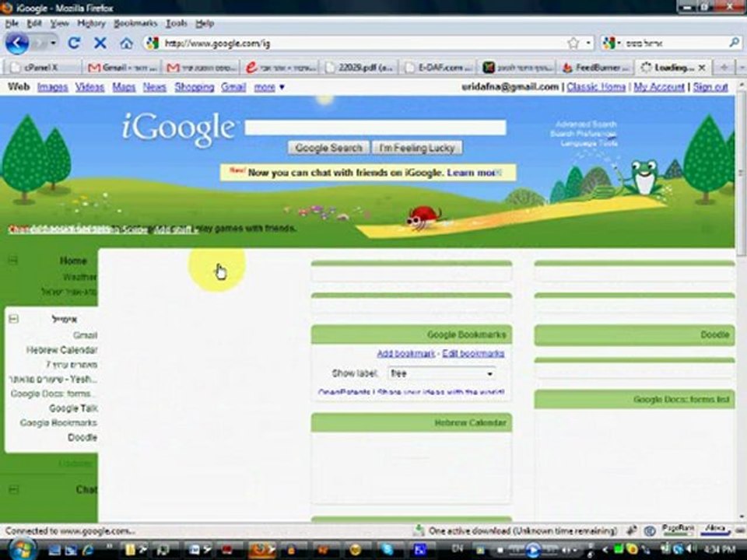Open the Bookmarks menu

135,23
